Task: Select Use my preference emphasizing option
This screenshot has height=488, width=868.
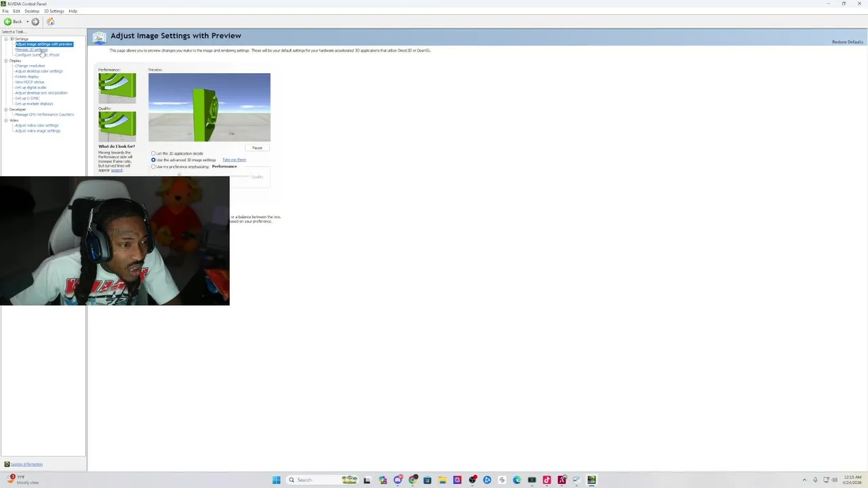Action: point(153,167)
